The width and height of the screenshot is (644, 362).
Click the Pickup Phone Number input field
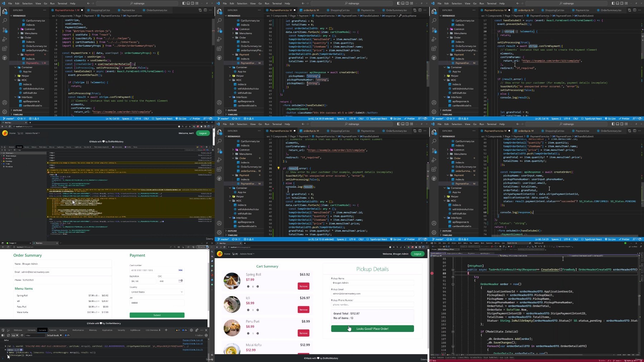coord(372,305)
